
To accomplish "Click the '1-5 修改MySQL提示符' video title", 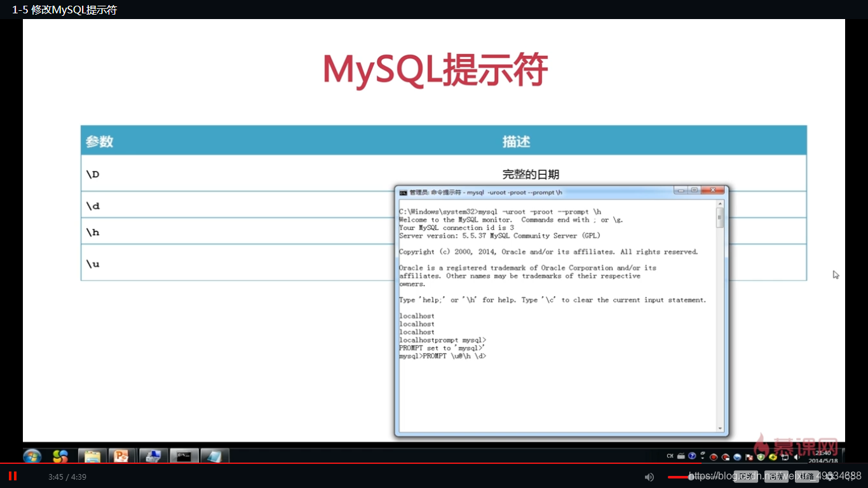I will pyautogui.click(x=64, y=10).
